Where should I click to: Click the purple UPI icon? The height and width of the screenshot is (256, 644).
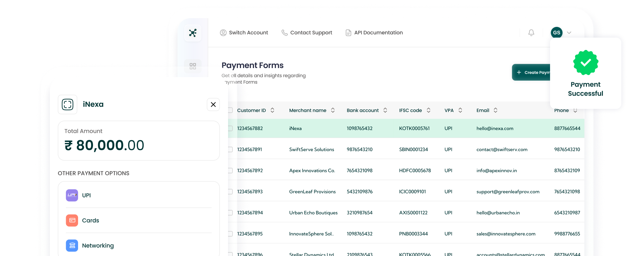[x=72, y=195]
